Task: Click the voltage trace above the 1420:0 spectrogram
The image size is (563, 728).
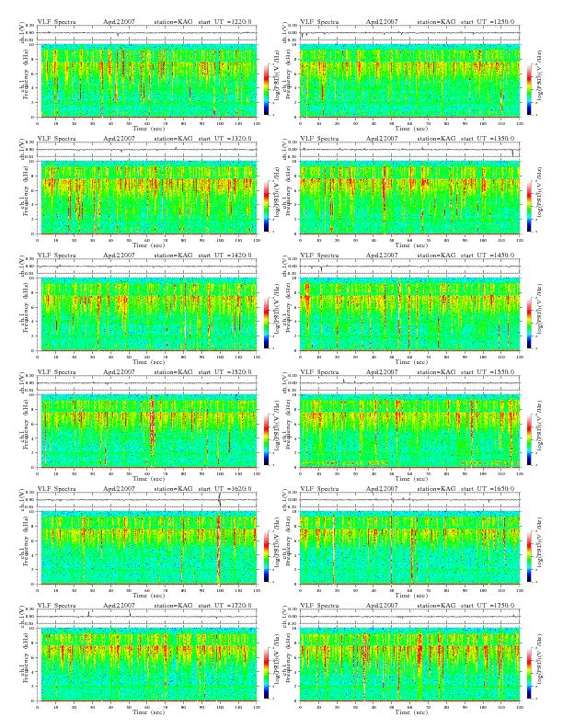Action: 147,267
